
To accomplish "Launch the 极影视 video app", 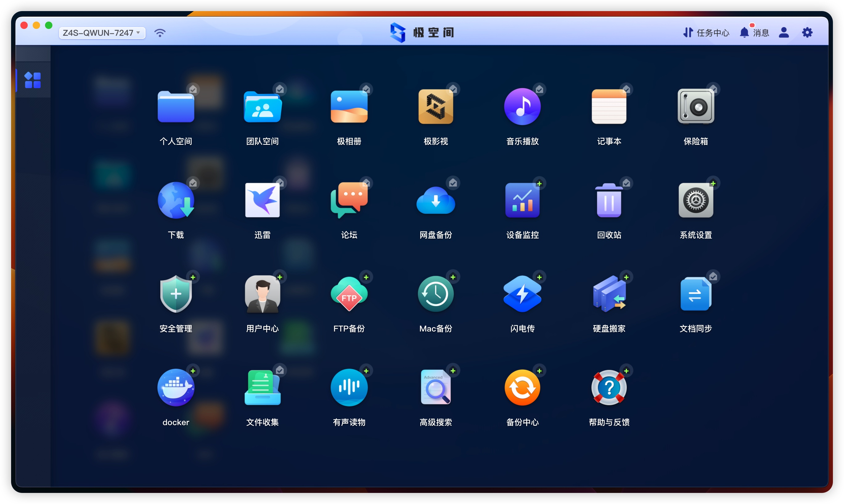I will click(x=436, y=107).
